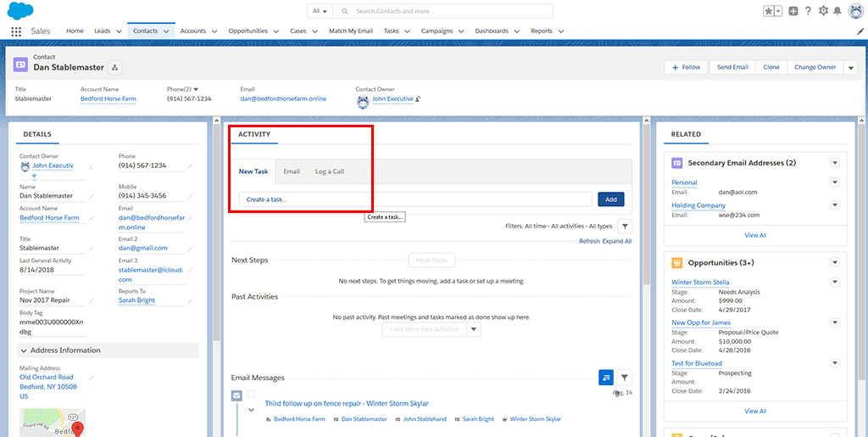Switch to the Log a Call tab
Screen dimensions: 868x437
[329, 171]
